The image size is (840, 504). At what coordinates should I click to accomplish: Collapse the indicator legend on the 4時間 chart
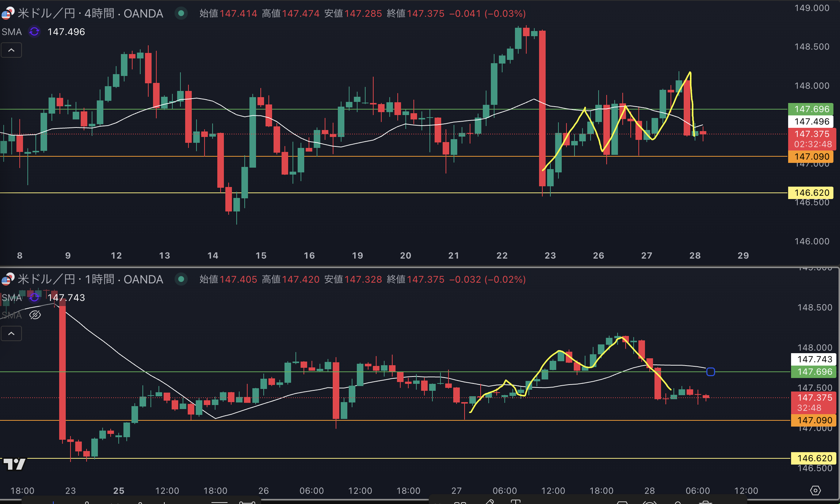click(11, 50)
